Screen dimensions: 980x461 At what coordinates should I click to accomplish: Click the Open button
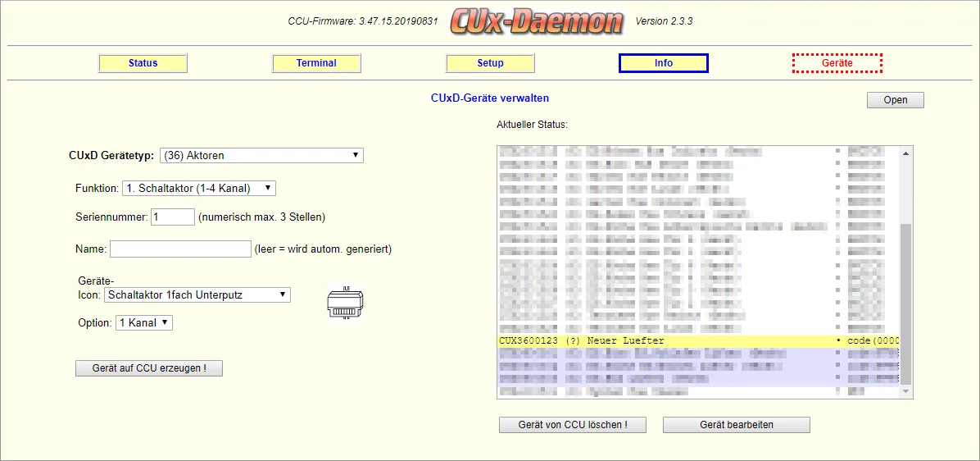click(895, 100)
